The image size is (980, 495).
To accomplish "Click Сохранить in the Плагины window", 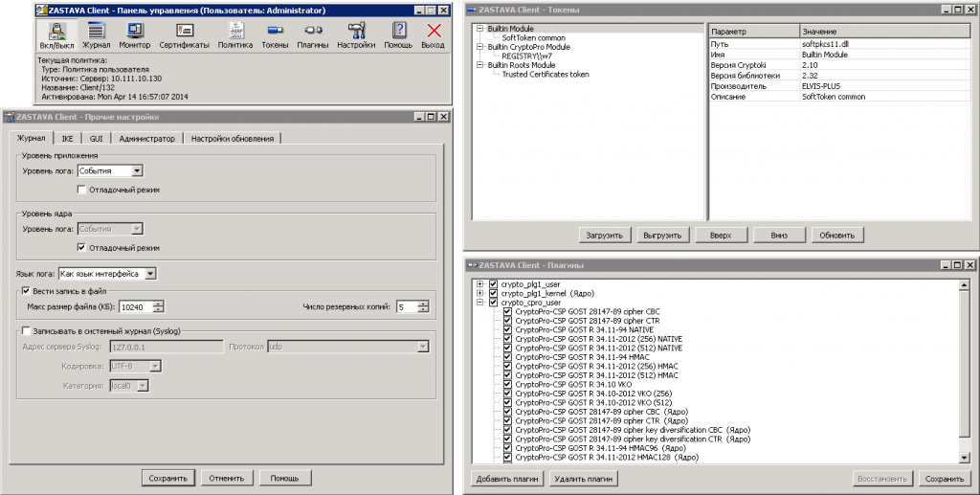I will (945, 479).
